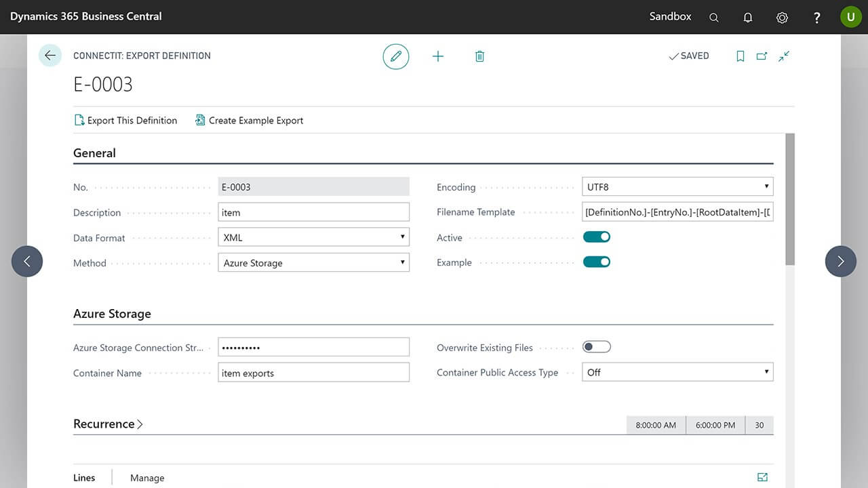Go to previous record arrow

27,261
